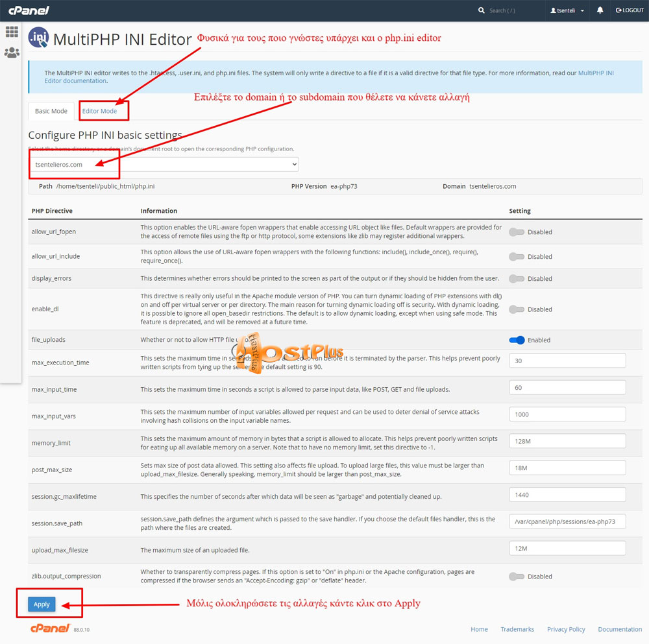Open notifications via the bell icon

tap(599, 10)
